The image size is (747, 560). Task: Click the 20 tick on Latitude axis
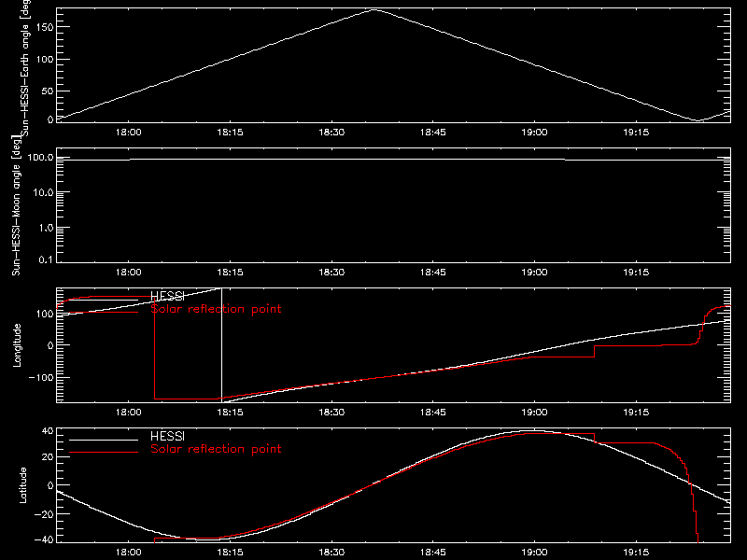pyautogui.click(x=48, y=457)
